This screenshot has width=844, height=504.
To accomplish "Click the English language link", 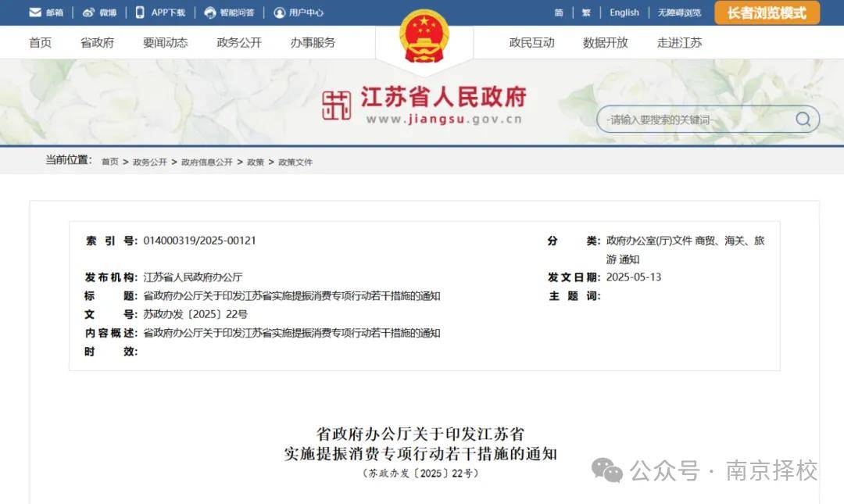I will tap(624, 13).
